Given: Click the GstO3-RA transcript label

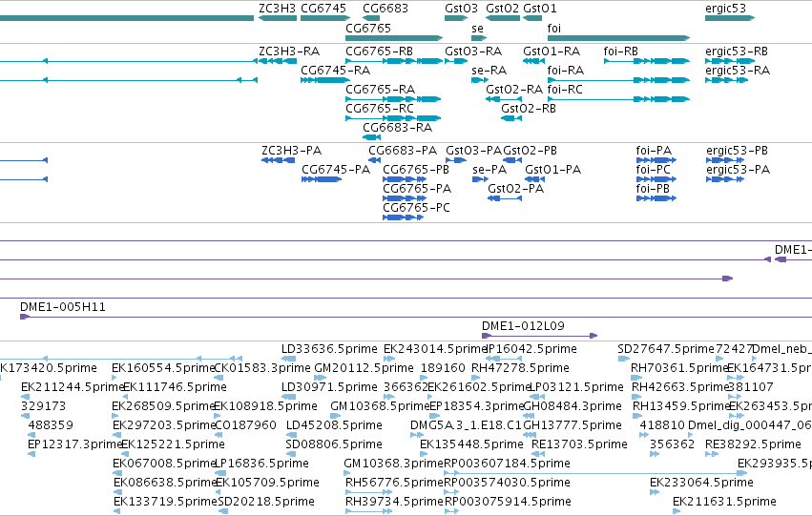Looking at the screenshot, I should click(x=473, y=52).
